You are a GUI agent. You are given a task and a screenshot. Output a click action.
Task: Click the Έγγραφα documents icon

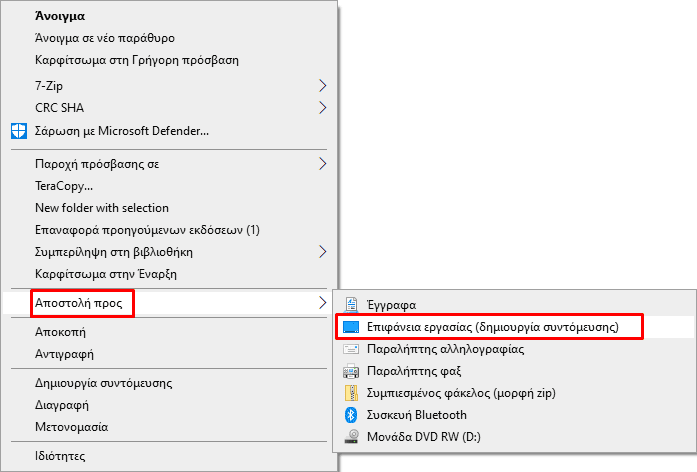point(351,304)
